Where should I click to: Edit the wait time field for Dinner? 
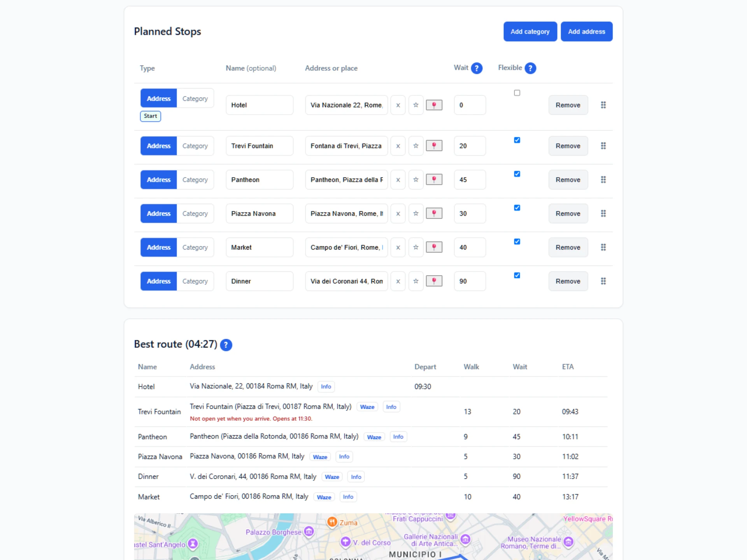(x=470, y=281)
